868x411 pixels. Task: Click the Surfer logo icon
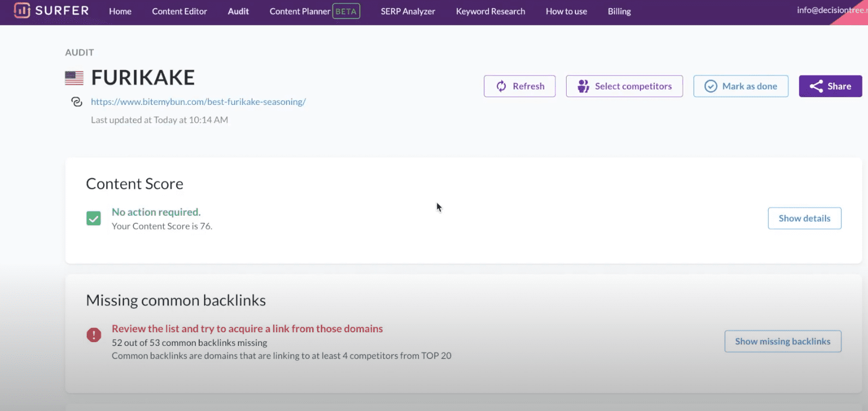point(22,10)
